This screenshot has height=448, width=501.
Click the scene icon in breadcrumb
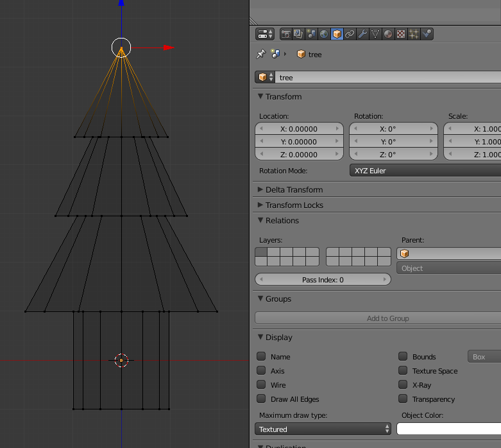275,54
